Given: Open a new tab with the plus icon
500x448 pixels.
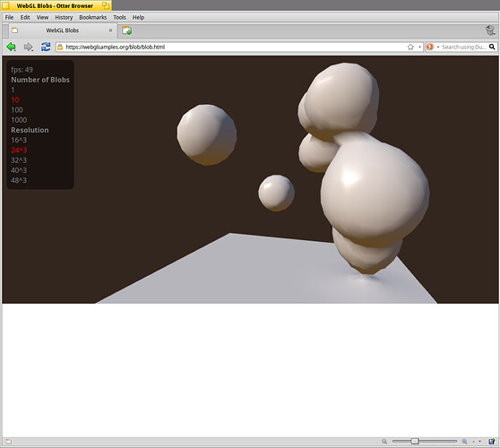Looking at the screenshot, I should point(127,30).
